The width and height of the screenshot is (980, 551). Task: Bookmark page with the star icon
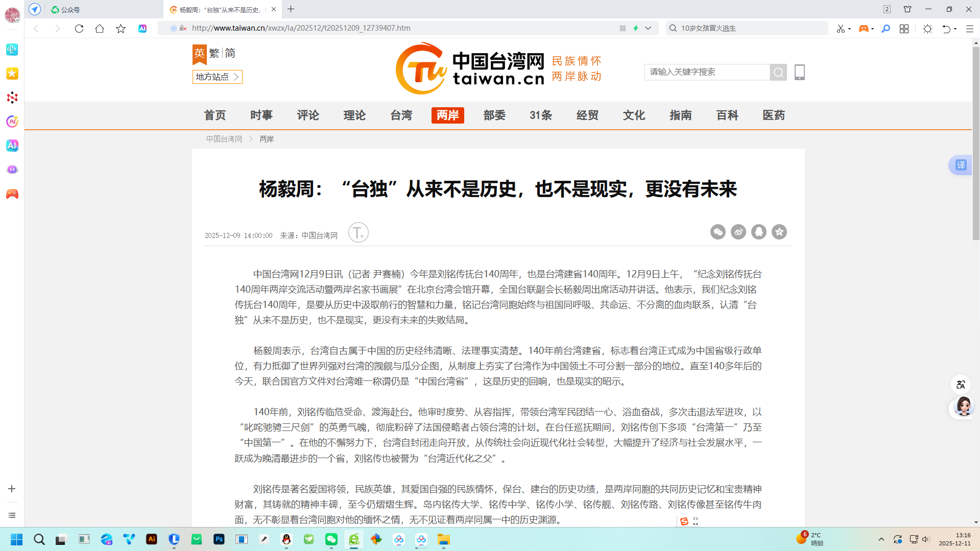click(x=121, y=29)
